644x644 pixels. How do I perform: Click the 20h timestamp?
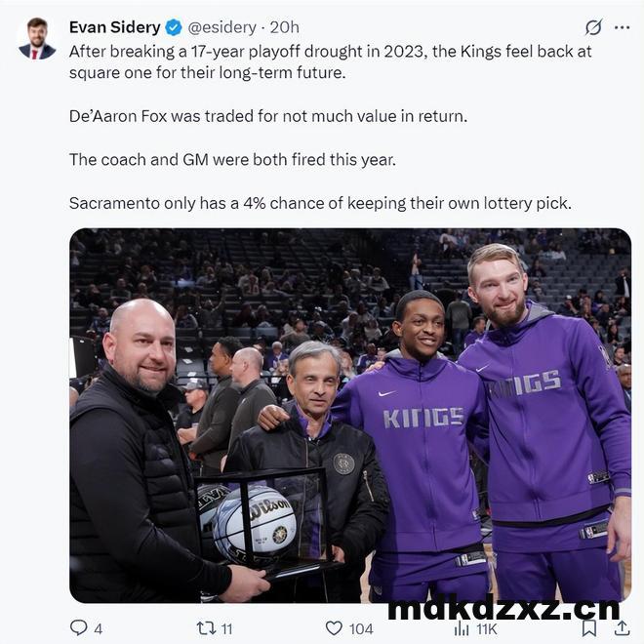284,27
